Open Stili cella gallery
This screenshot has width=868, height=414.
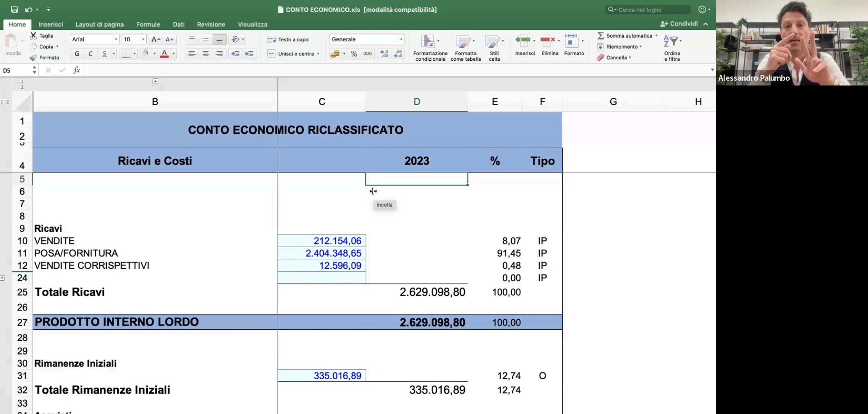pos(494,48)
